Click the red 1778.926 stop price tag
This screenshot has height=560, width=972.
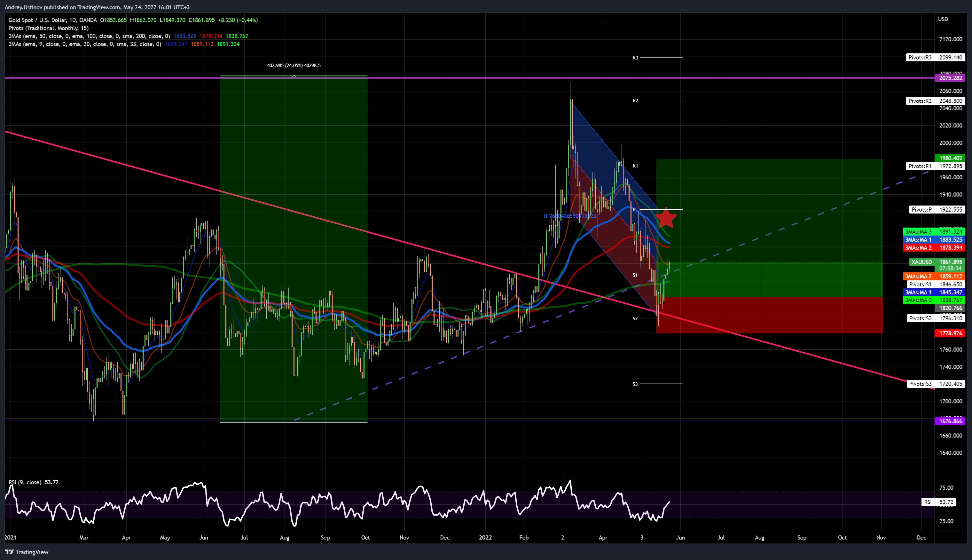(950, 333)
